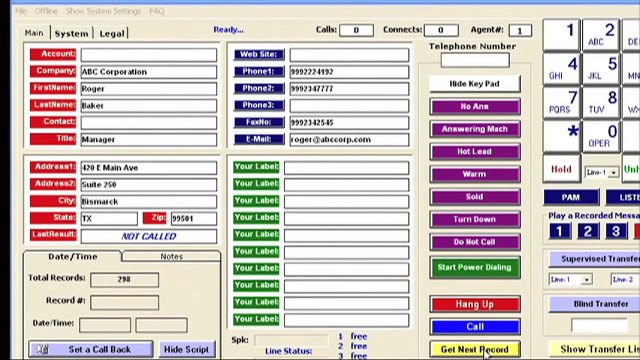Open the Notes tab
This screenshot has width=640, height=360.
tap(171, 256)
